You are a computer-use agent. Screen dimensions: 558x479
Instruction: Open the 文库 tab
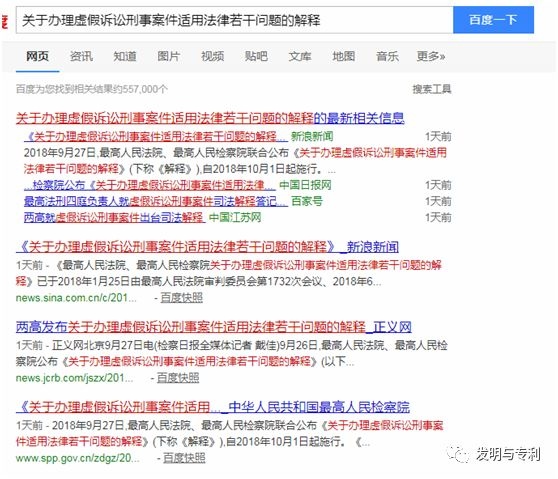[x=300, y=56]
